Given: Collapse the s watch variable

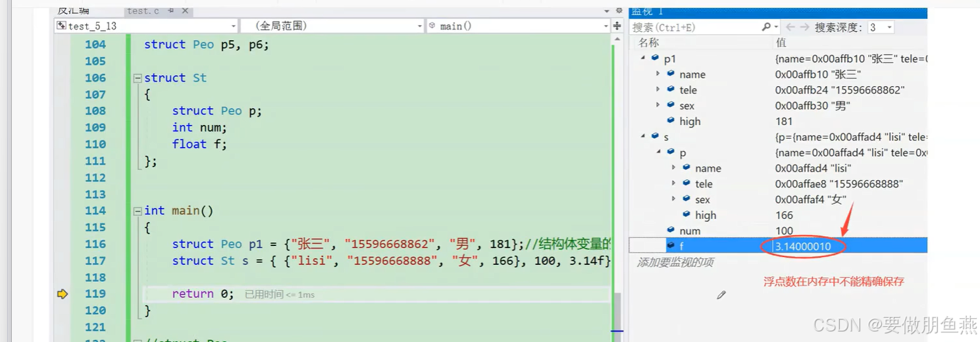Looking at the screenshot, I should (x=643, y=137).
